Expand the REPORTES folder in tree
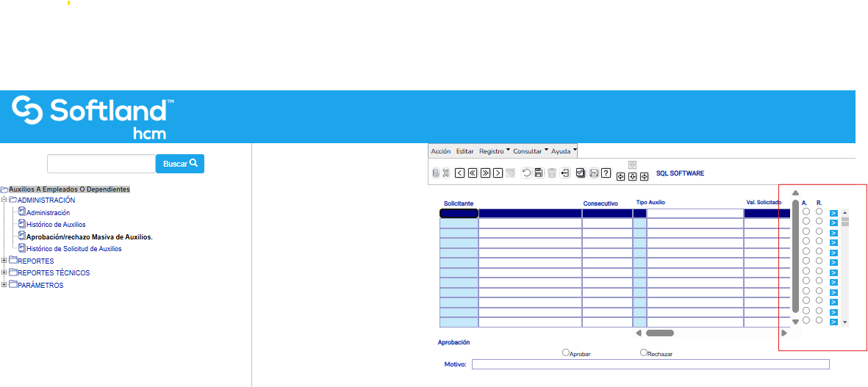Viewport: 868px width, 387px height. [4, 261]
